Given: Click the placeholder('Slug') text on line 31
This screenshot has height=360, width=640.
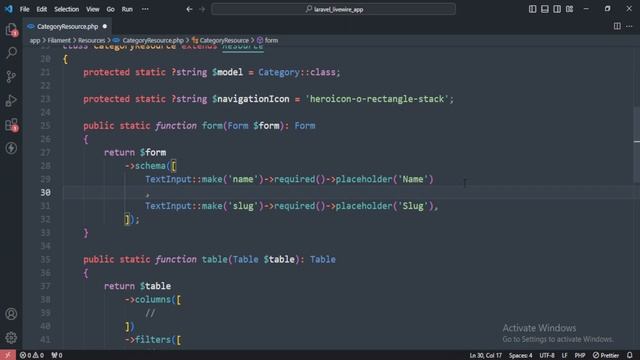Looking at the screenshot, I should tap(385, 206).
